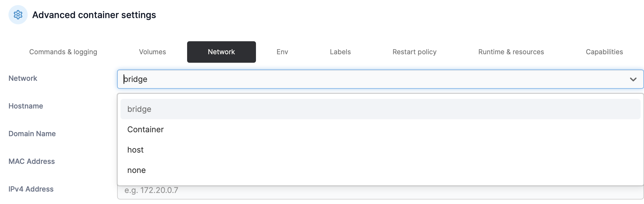Screen dimensions: 644x204
Task: Select none from the network list
Action: (137, 170)
